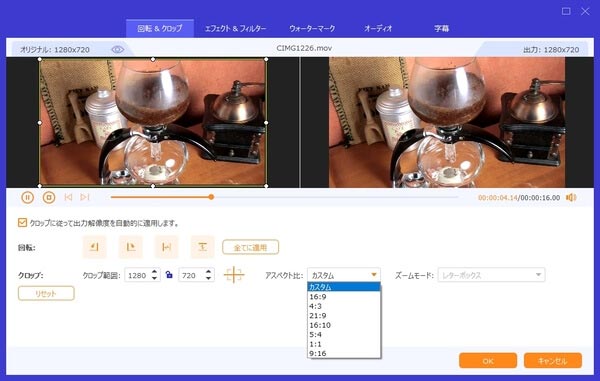Confirm with the OK button
Screen dimensions: 600x381
[x=488, y=361]
